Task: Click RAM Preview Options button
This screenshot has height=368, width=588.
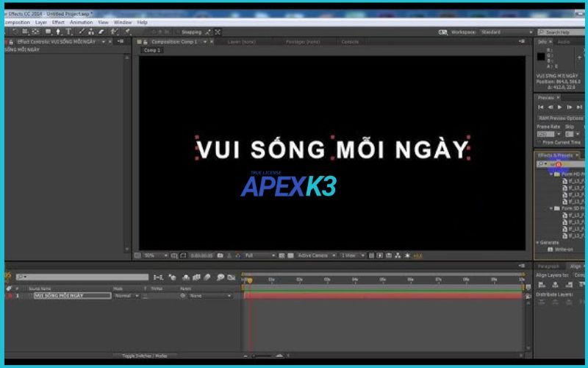Action: [560, 118]
